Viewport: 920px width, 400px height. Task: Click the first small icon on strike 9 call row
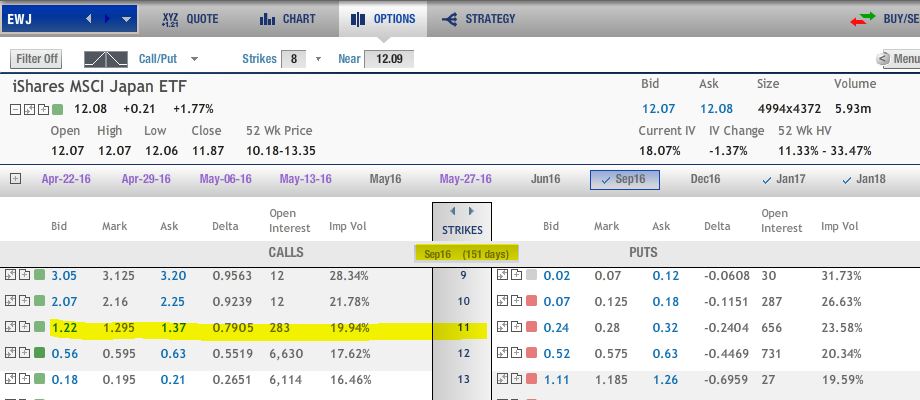(x=11, y=274)
